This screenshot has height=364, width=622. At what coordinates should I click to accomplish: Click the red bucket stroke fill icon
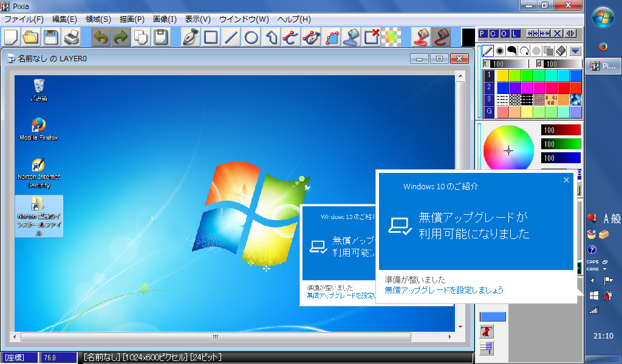click(441, 37)
